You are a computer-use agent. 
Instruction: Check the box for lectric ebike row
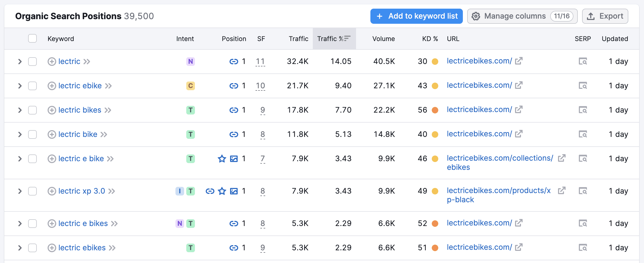click(32, 86)
